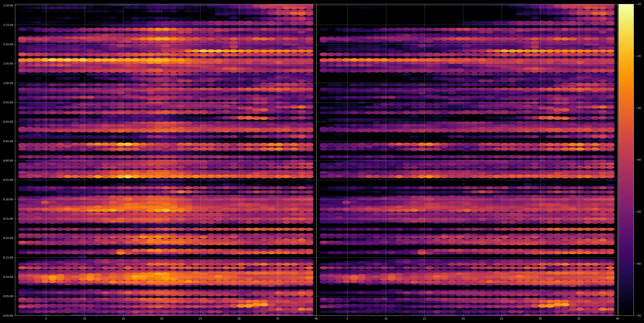Screen dimensions: 644x323
Task: Click the 1:15:00 time axis label
Action: coord(8,25)
